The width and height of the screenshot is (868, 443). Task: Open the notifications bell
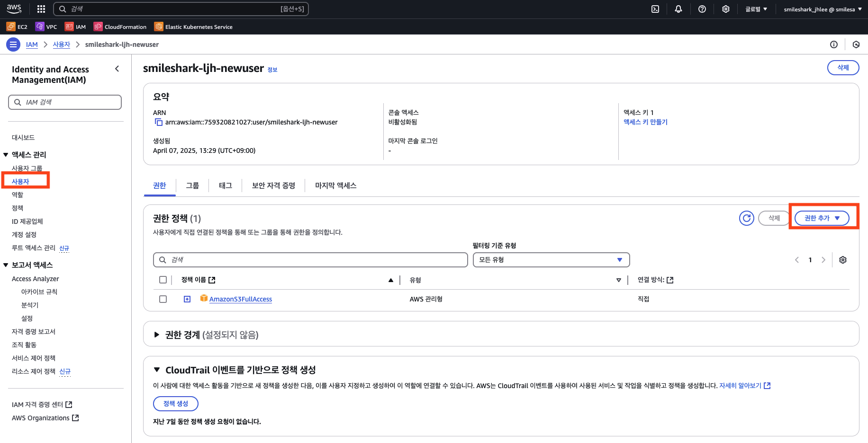point(678,9)
